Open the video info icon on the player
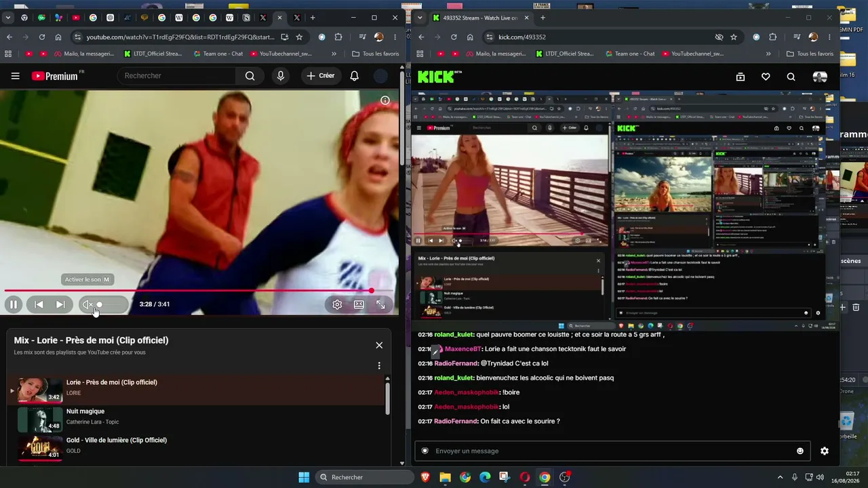 tap(385, 100)
